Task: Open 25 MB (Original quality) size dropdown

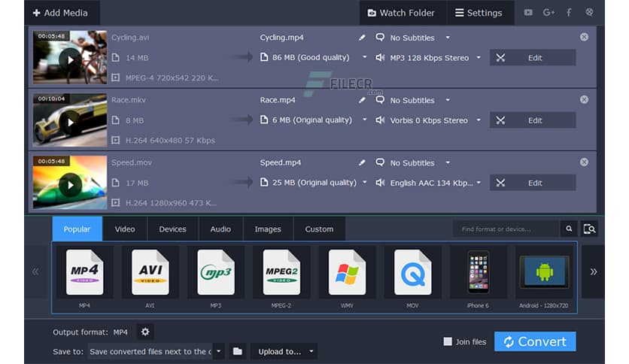Action: 365,182
